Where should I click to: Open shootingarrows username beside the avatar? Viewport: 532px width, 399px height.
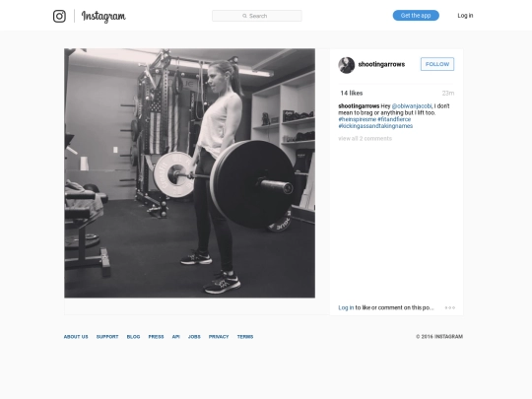[x=381, y=64]
